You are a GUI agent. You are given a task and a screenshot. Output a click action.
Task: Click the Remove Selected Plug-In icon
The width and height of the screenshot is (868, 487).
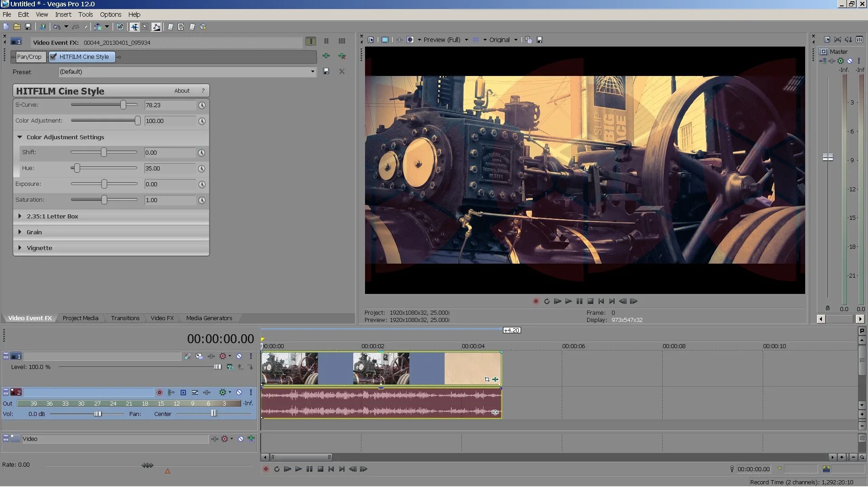[x=342, y=56]
